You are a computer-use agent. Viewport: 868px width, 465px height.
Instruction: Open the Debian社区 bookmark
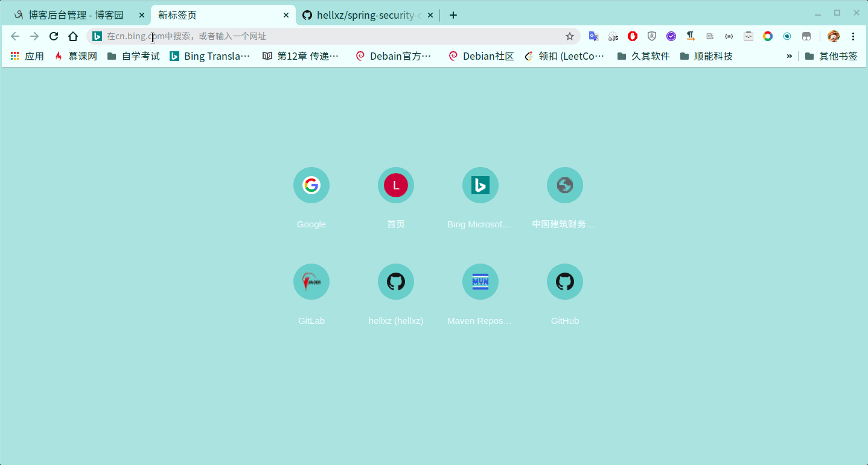487,55
